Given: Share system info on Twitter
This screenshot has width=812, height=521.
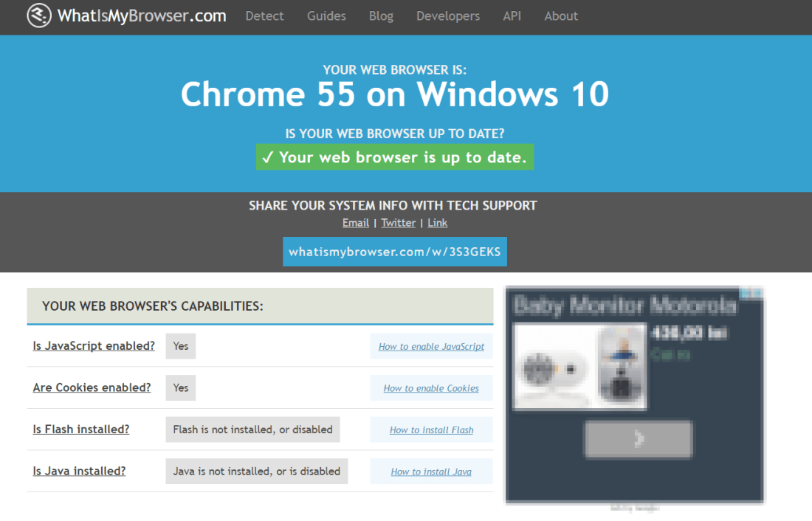Looking at the screenshot, I should pos(398,223).
